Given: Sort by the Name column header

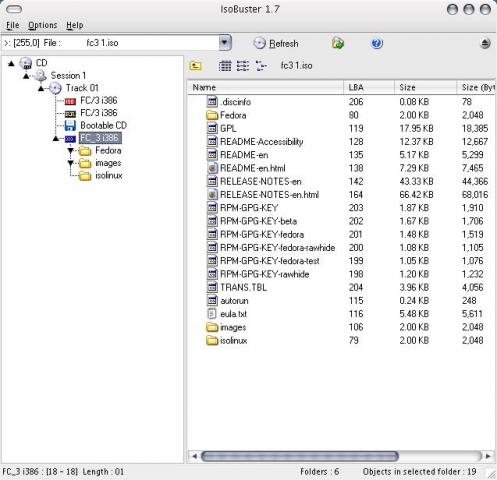Looking at the screenshot, I should [266, 87].
